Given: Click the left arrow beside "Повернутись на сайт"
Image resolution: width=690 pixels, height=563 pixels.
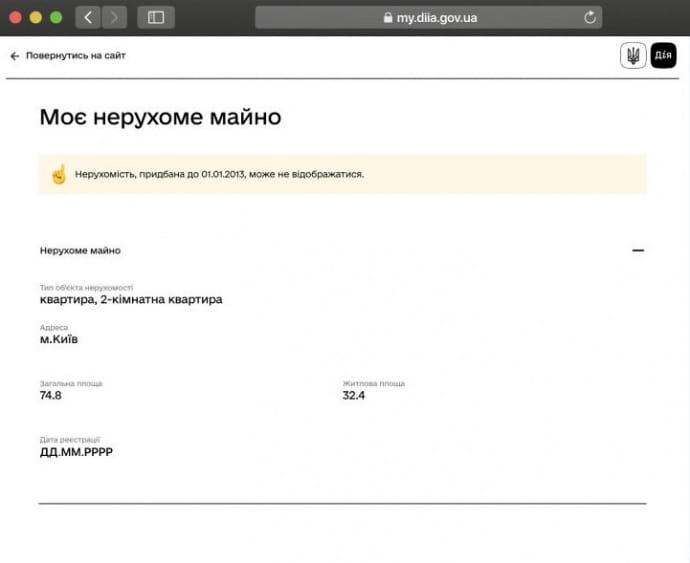Looking at the screenshot, I should (x=15, y=56).
